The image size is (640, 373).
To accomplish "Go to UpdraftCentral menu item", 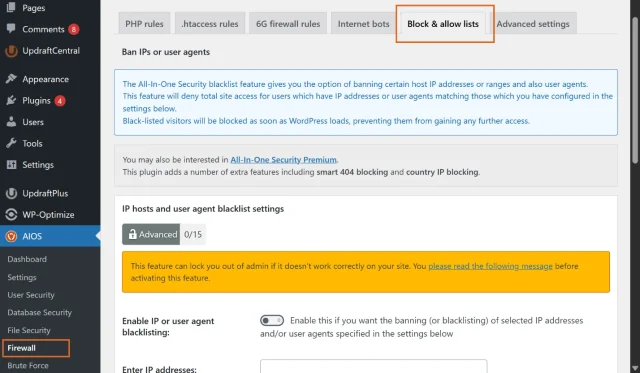I will [51, 51].
